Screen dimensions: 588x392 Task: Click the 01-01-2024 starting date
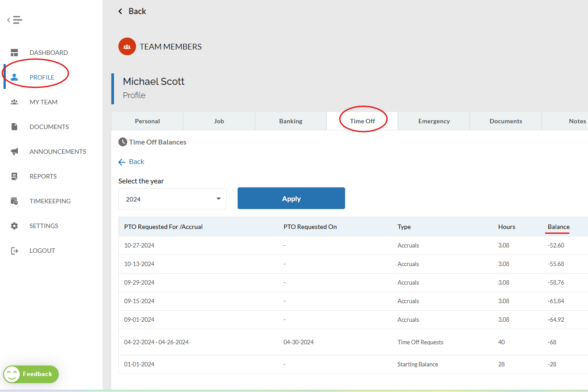click(x=139, y=364)
